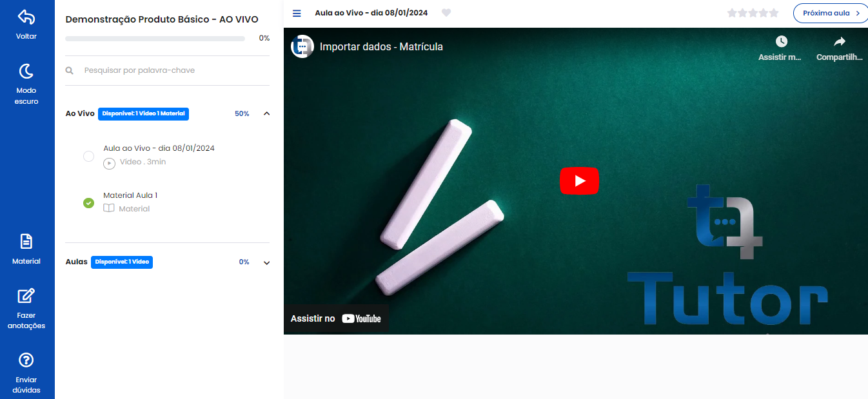Open Fazer anotações pencil icon
The image size is (868, 399).
point(26,296)
